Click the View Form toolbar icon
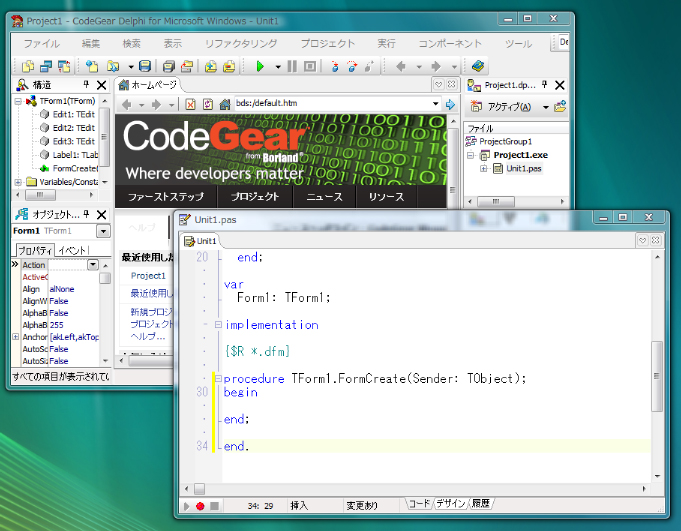The width and height of the screenshot is (681, 531). click(x=46, y=66)
